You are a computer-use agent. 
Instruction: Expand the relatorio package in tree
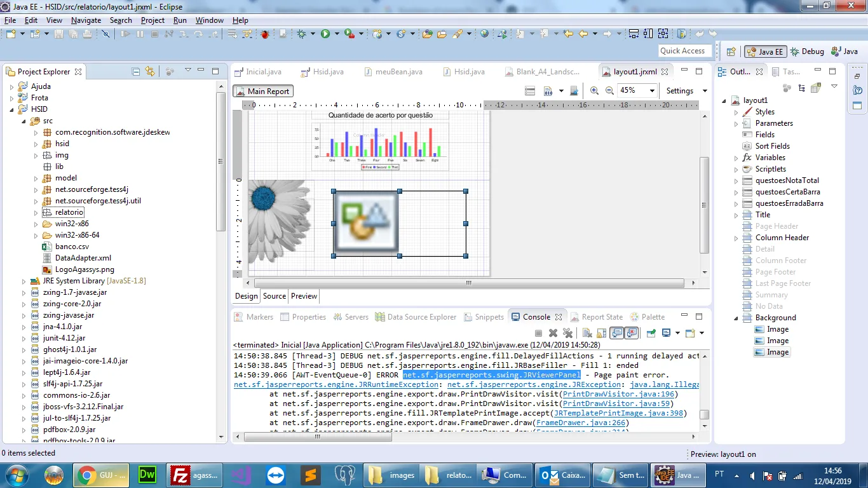tap(36, 212)
